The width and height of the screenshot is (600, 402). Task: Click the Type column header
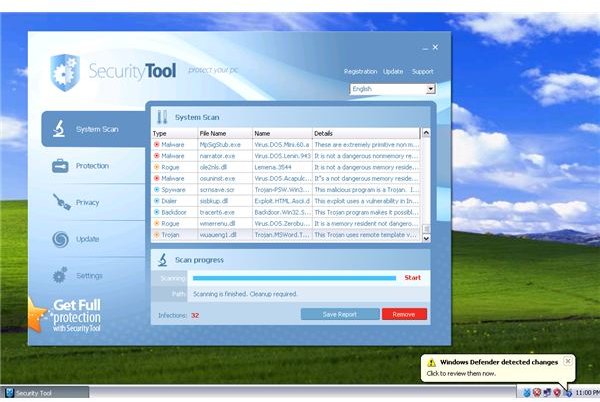pos(174,133)
